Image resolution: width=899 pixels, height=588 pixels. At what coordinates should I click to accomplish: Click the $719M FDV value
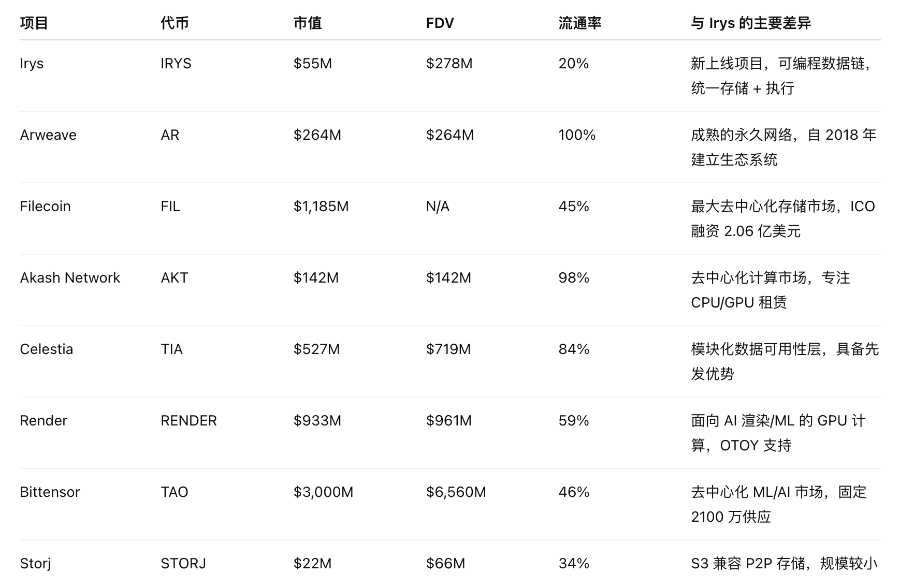448,349
